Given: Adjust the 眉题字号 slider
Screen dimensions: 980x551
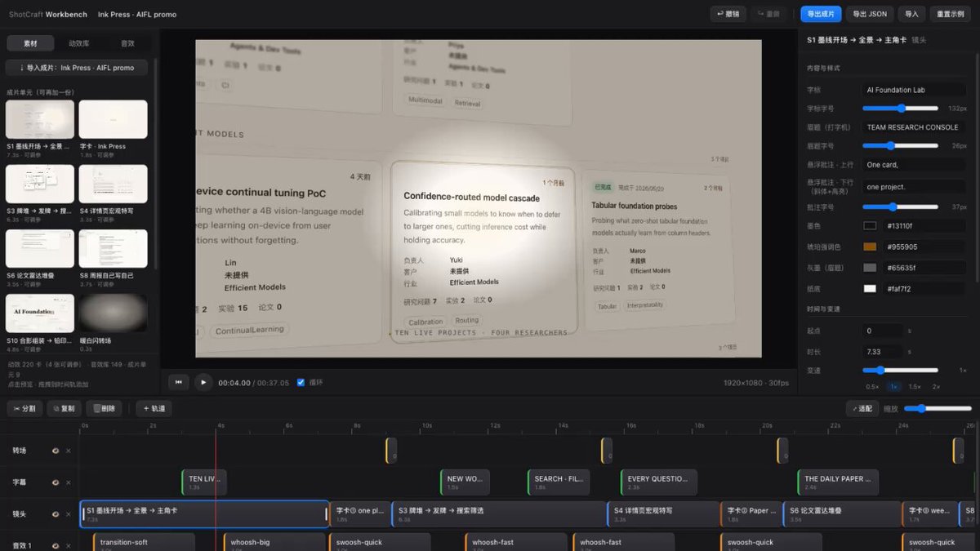Looking at the screenshot, I should click(901, 146).
